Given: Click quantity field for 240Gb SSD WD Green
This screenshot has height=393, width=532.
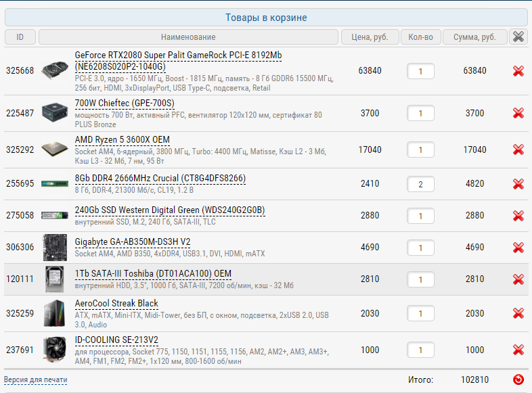Looking at the screenshot, I should [x=420, y=216].
